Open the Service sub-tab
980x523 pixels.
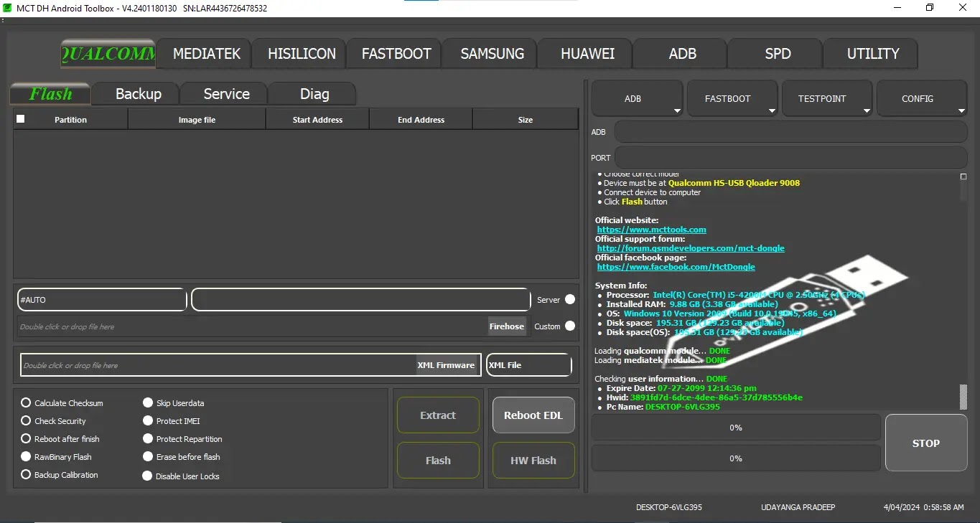[x=226, y=94]
